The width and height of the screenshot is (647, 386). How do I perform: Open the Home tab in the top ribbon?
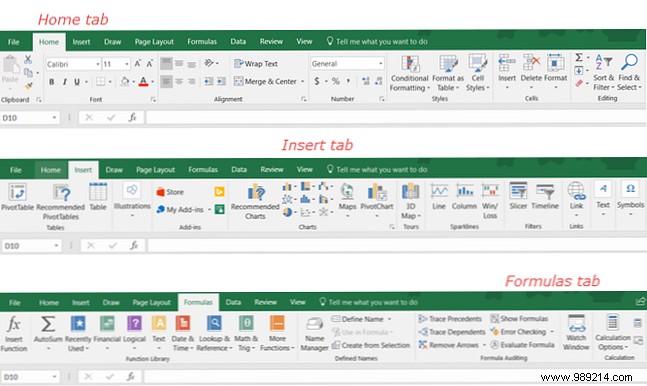click(x=49, y=42)
